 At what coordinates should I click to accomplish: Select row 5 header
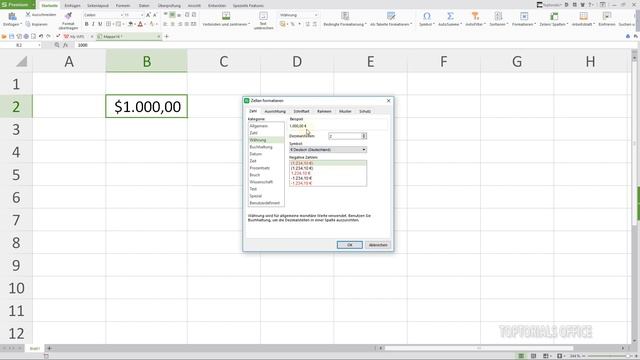click(x=16, y=175)
